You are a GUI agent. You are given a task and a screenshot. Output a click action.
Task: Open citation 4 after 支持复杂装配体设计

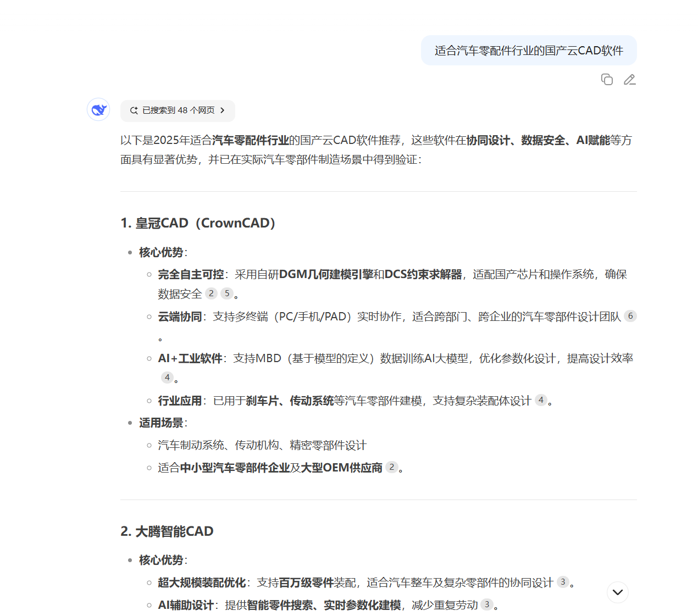pos(541,400)
